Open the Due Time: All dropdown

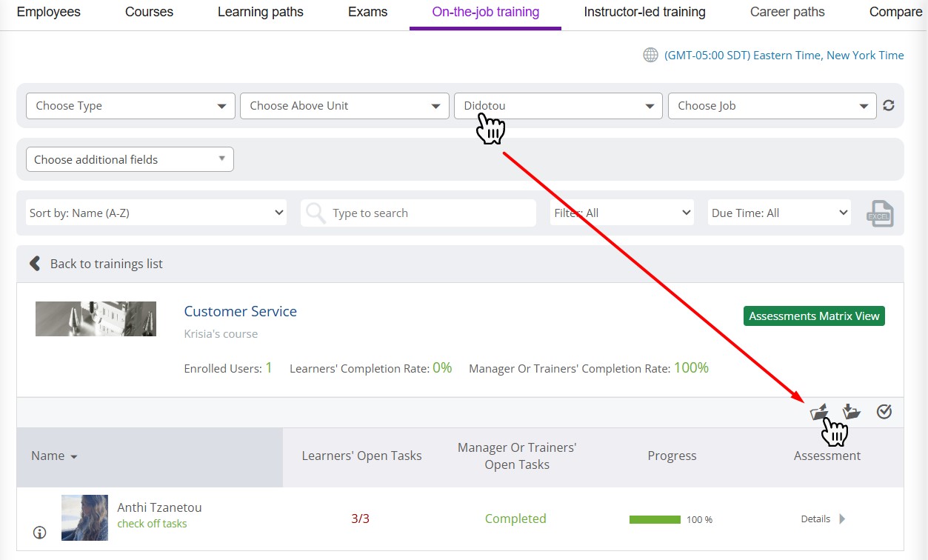coord(779,213)
